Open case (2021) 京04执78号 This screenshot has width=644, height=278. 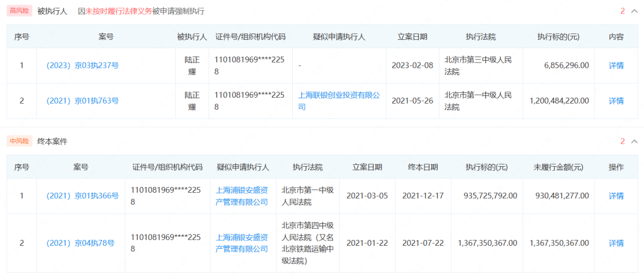80,243
